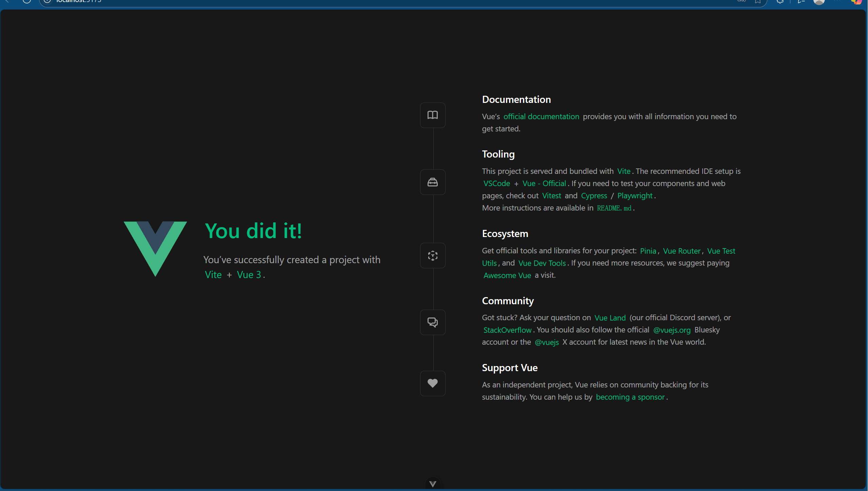Open the Pinia link
868x491 pixels.
(x=648, y=251)
